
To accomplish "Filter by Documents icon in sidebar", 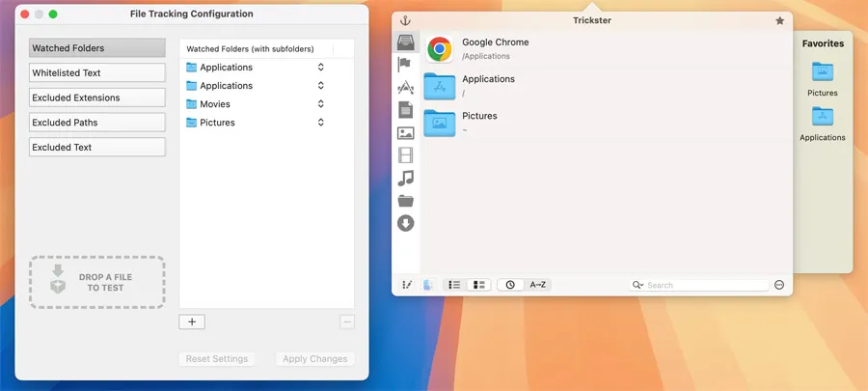I will [406, 110].
